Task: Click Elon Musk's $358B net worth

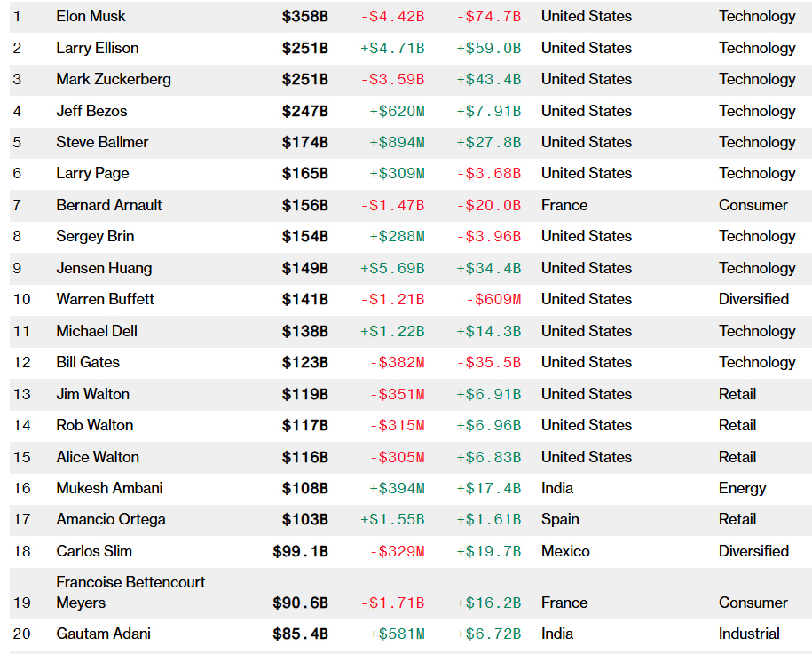Action: tap(305, 17)
